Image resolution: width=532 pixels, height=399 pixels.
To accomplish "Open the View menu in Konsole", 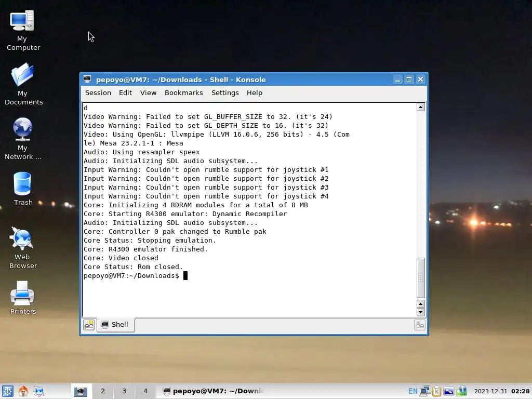I will (148, 92).
